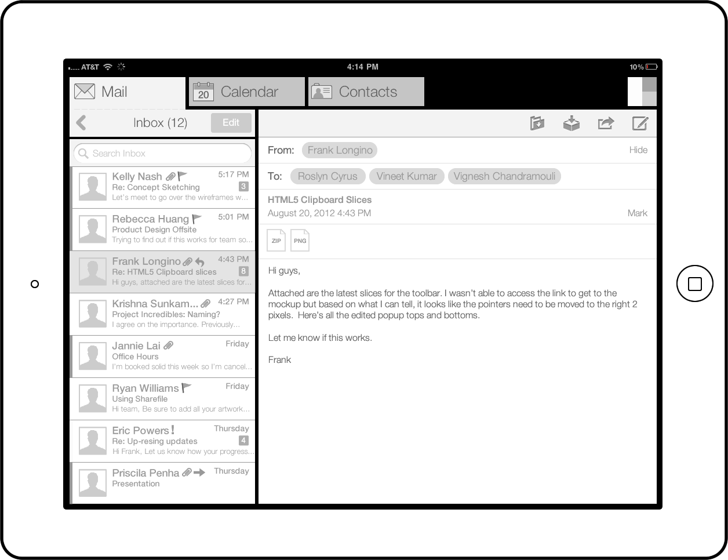Select the Vignesh Chandramouli recipient chip
This screenshot has width=728, height=560.
point(504,176)
